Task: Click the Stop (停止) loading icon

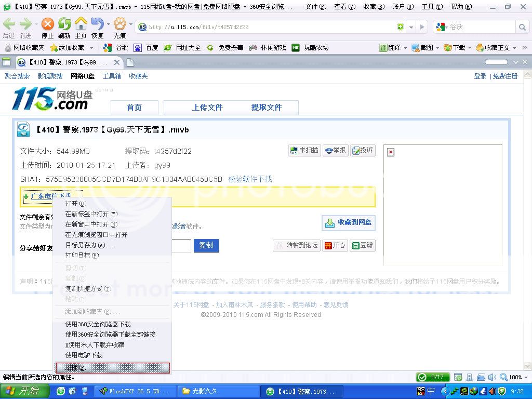Action: coord(47,24)
